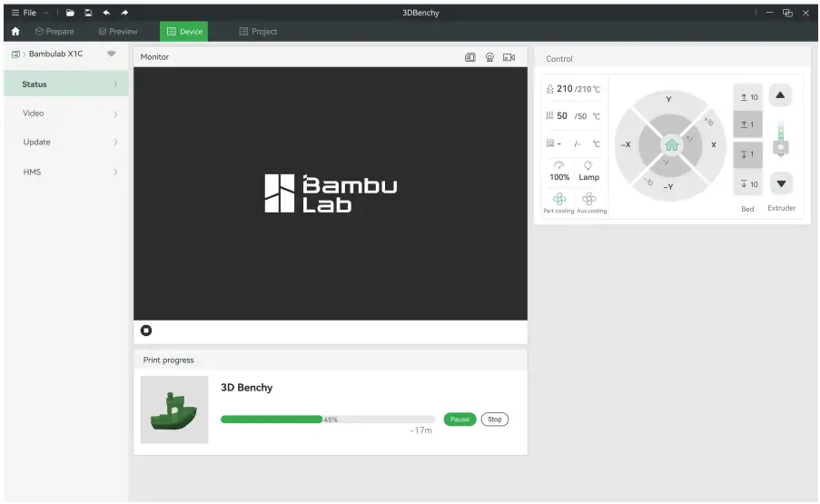820x504 pixels.
Task: Click remaining time -17m
Action: pos(421,430)
